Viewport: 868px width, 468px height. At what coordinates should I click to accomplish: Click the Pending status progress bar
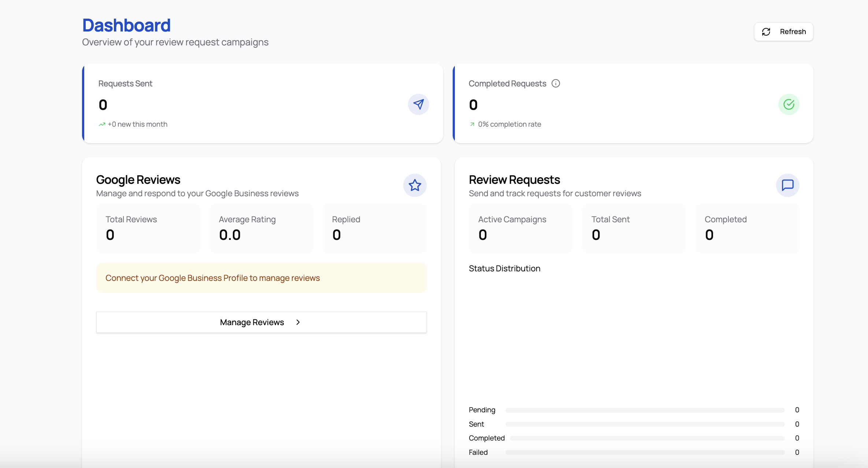click(645, 410)
